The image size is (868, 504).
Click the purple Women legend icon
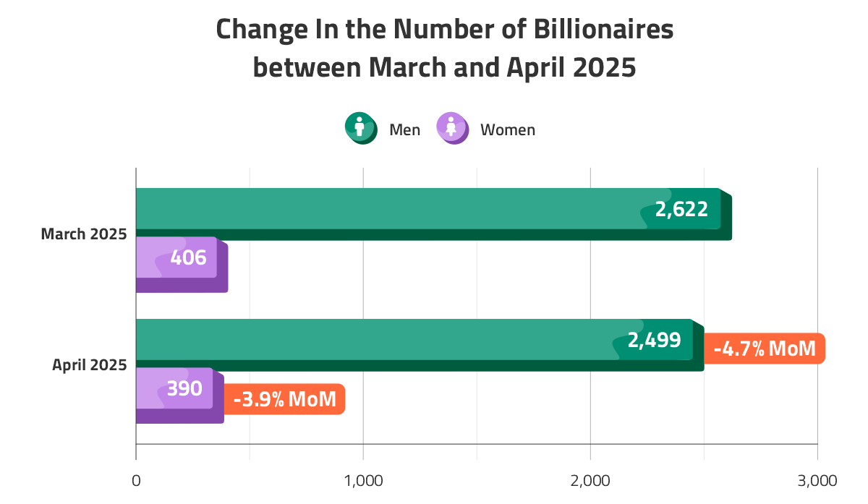[452, 129]
